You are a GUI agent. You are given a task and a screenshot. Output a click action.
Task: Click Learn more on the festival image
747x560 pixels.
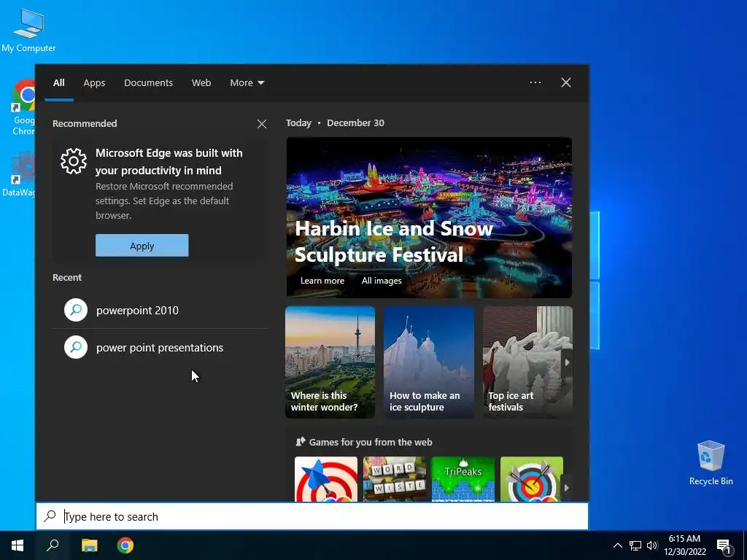322,281
